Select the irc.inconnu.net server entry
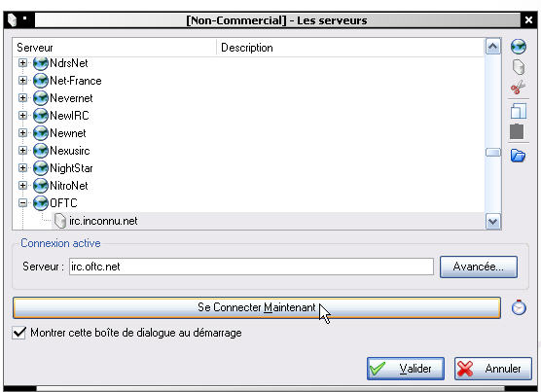 103,221
